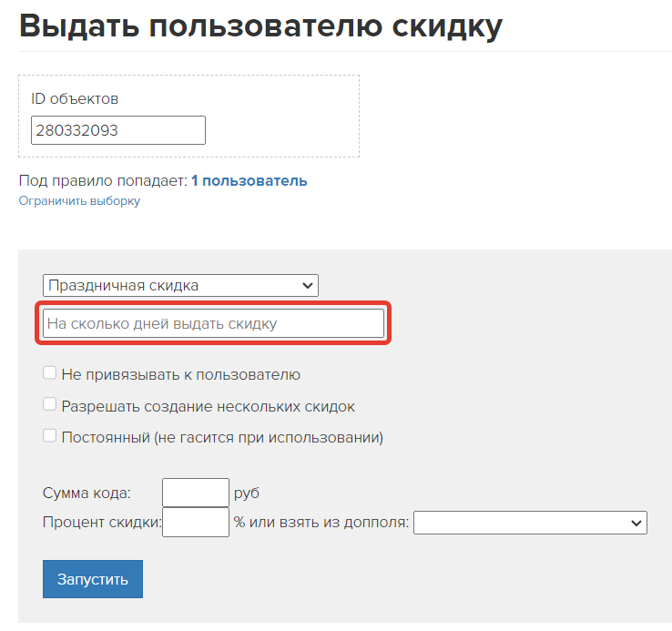This screenshot has height=631, width=672.
Task: Enable 'Не привязывать к пользователю' checkbox
Action: [x=50, y=373]
